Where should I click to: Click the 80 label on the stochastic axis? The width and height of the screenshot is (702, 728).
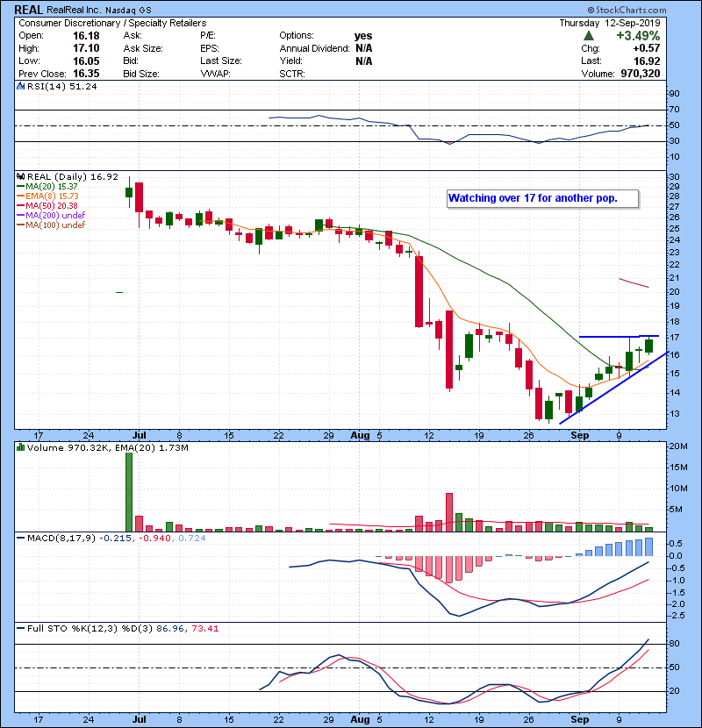click(x=674, y=644)
